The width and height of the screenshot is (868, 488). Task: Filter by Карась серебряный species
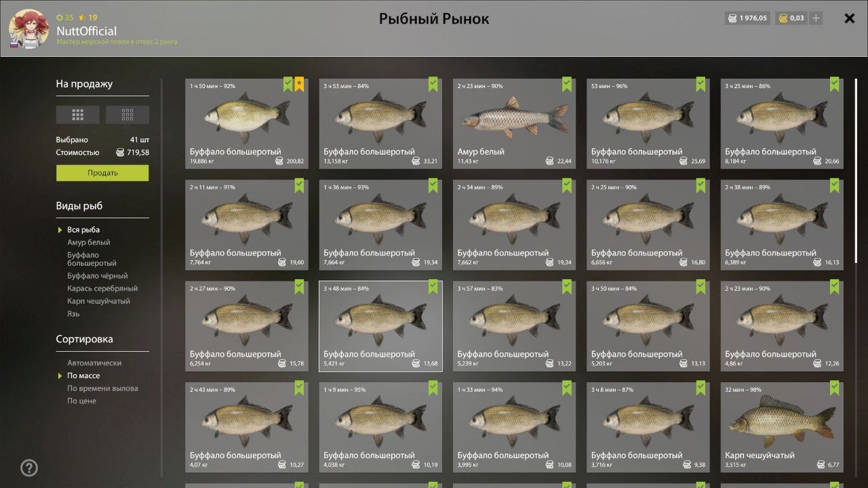pos(102,288)
